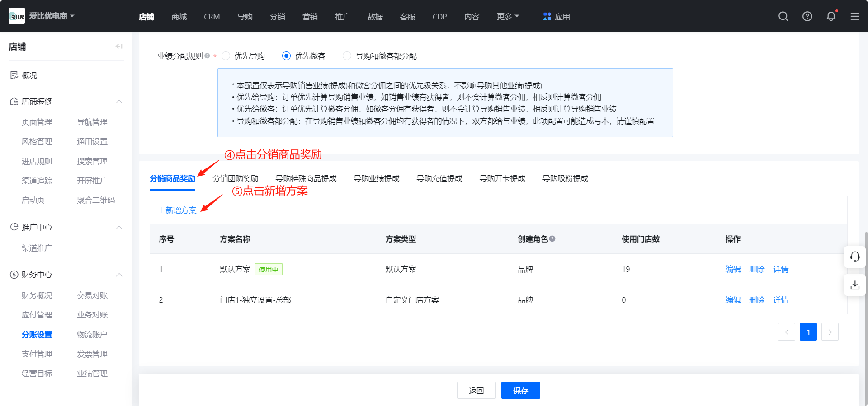Click the 店铺装修 shop icon
Image resolution: width=868 pixels, height=406 pixels.
tap(14, 101)
